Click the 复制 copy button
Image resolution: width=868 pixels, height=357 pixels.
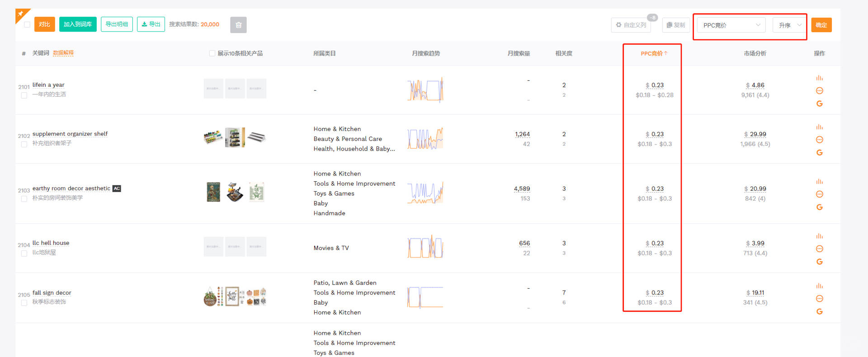pyautogui.click(x=676, y=25)
